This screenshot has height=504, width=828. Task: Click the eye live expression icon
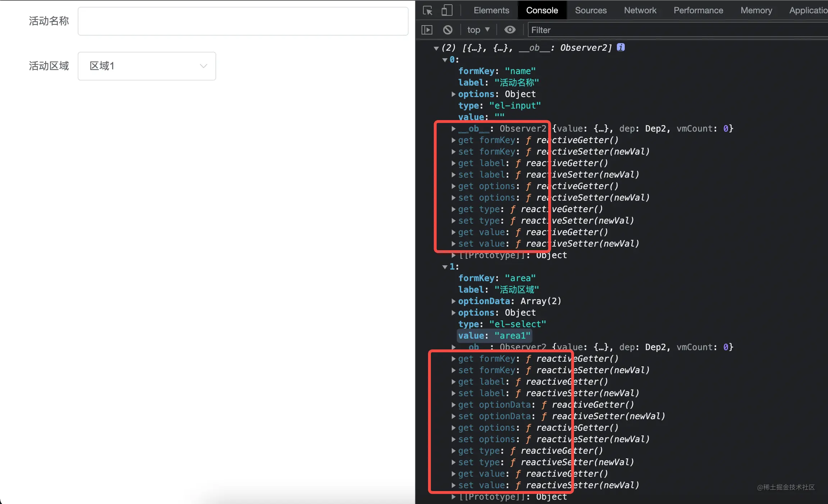point(510,30)
